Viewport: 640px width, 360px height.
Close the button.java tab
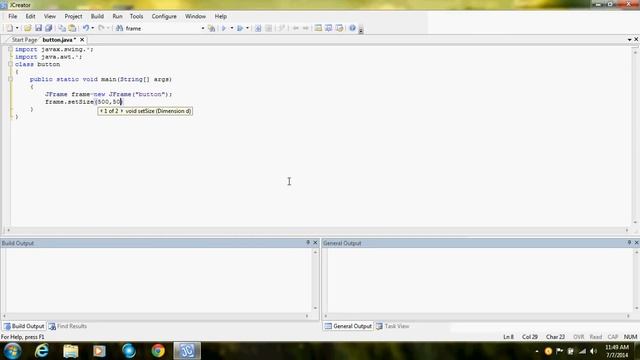click(82, 40)
